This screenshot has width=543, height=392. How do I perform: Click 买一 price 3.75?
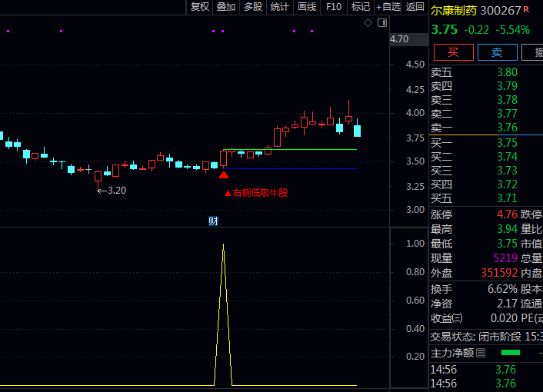[x=507, y=142]
